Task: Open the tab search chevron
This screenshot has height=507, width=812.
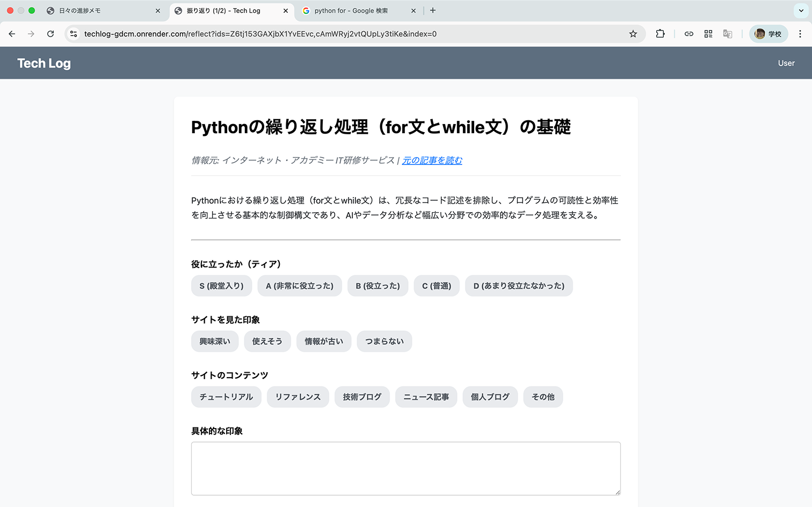Action: (x=801, y=10)
